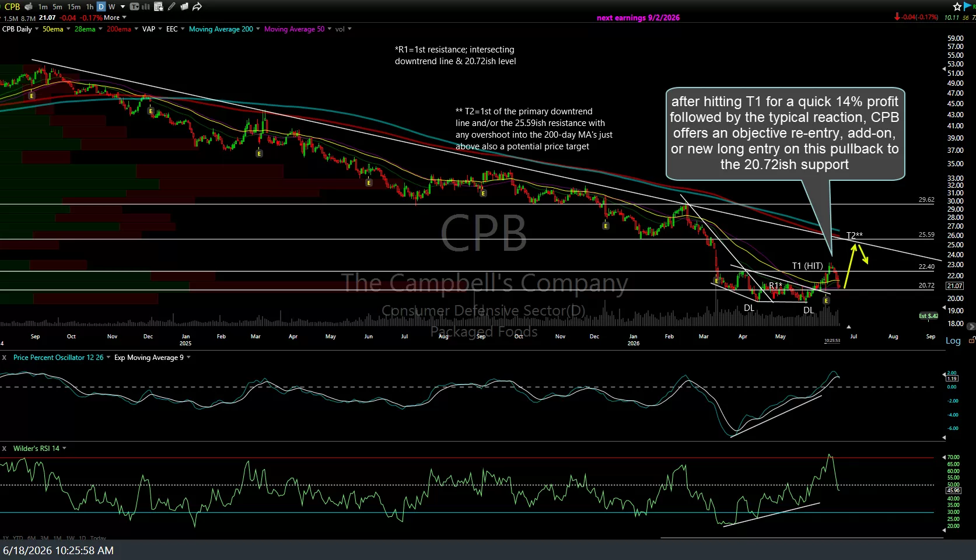
Task: Click the 25.59 horizontal line price label
Action: pos(926,235)
